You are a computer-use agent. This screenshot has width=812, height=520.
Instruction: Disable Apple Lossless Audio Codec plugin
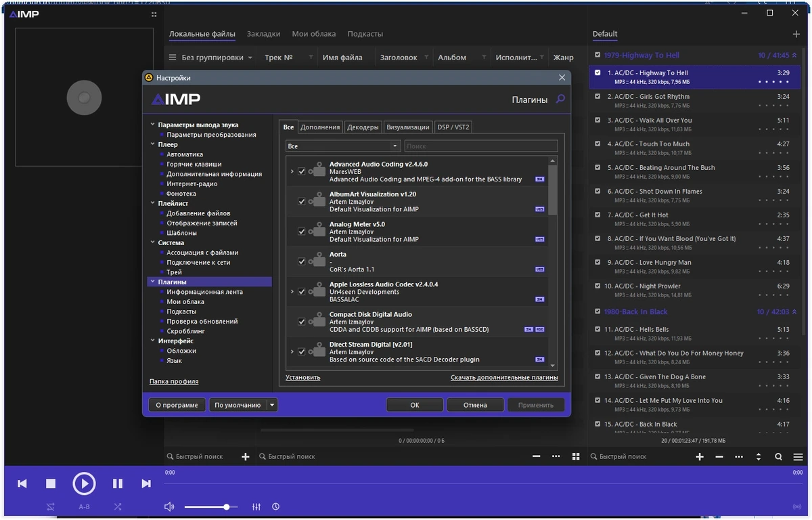302,292
